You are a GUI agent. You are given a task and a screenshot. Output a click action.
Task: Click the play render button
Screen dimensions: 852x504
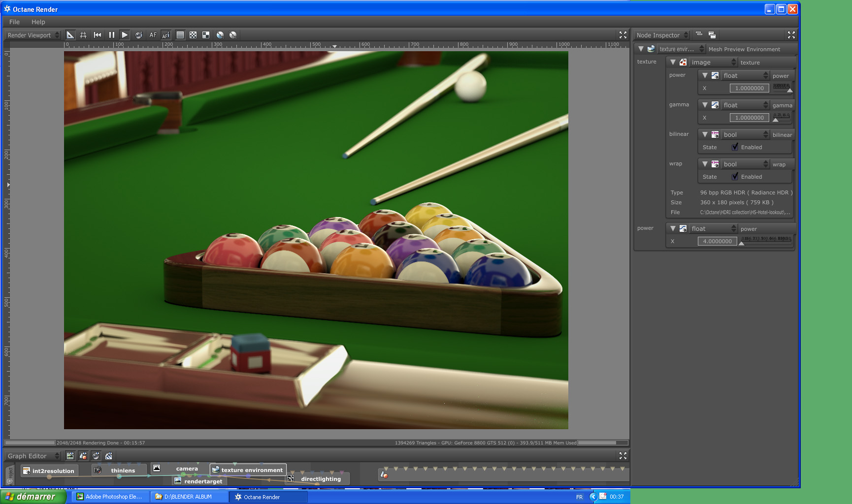pos(125,35)
